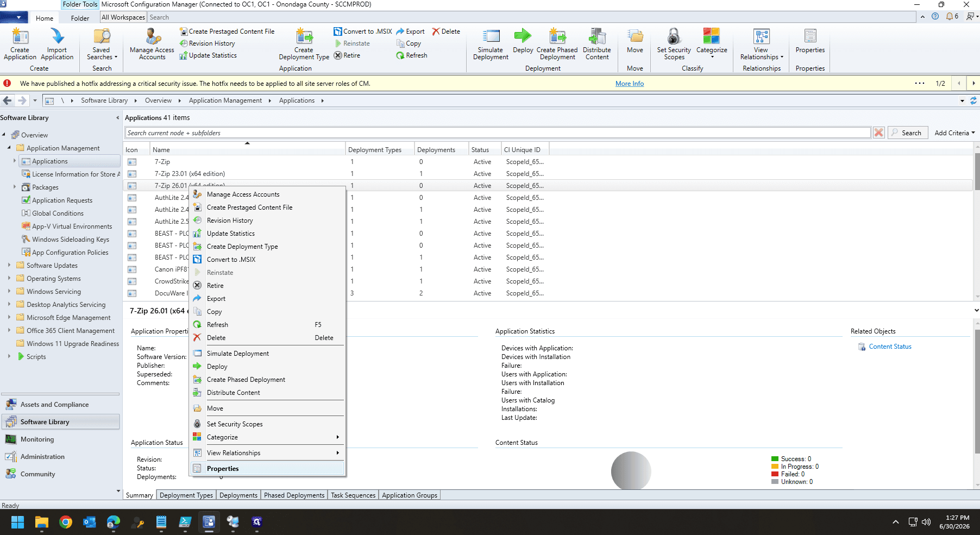
Task: Click the green Deploy ribbon icon
Action: pyautogui.click(x=523, y=41)
